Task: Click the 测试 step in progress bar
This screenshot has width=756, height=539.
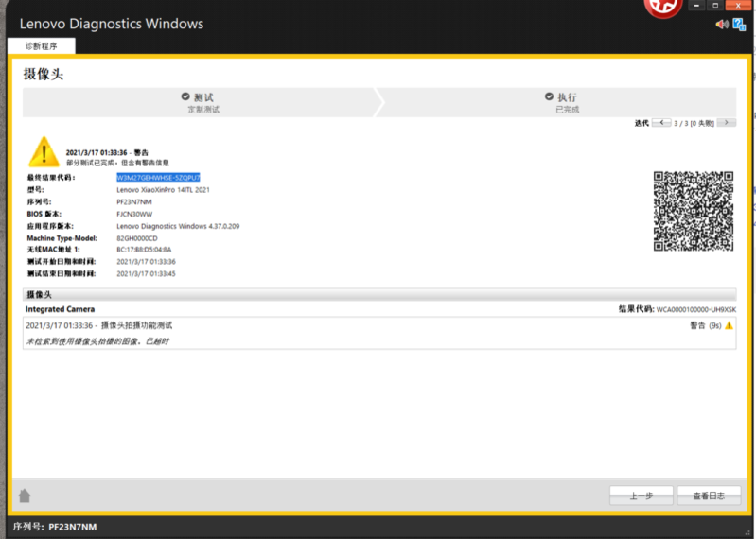Action: tap(198, 102)
